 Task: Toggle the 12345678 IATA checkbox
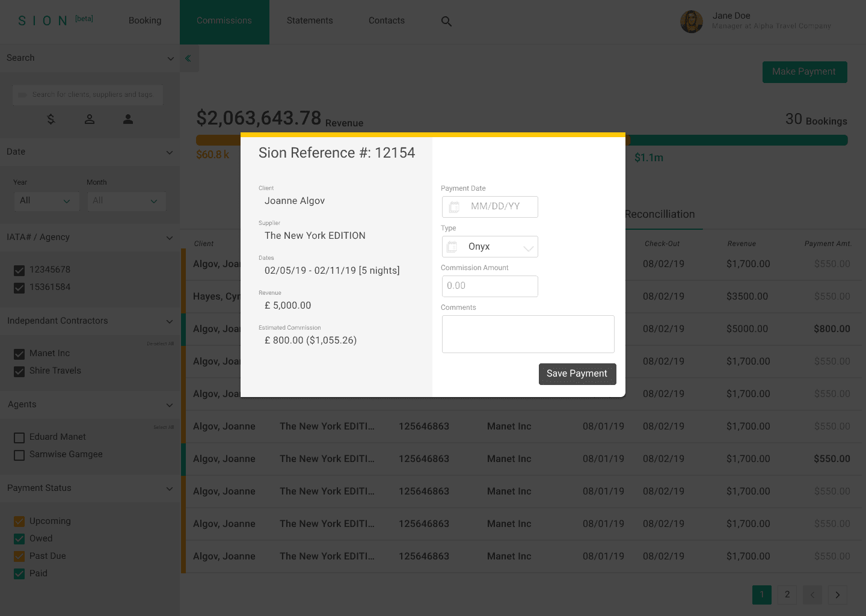19,271
